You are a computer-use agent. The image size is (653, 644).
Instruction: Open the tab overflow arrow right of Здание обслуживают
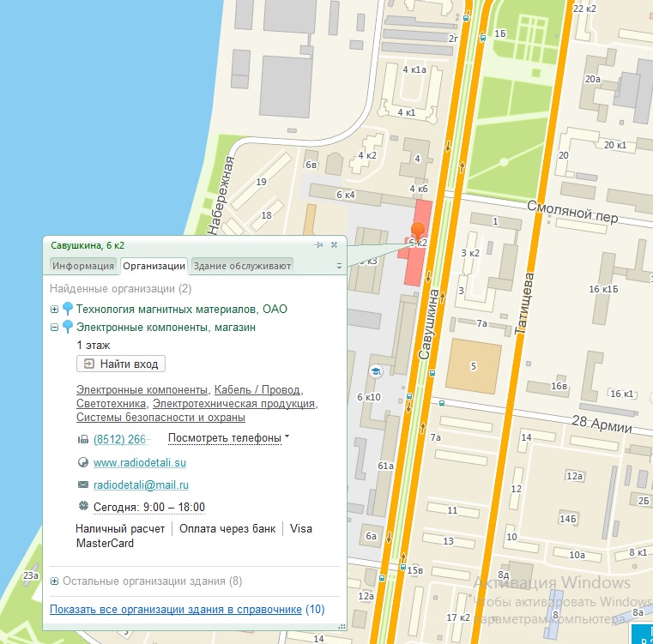pyautogui.click(x=340, y=266)
